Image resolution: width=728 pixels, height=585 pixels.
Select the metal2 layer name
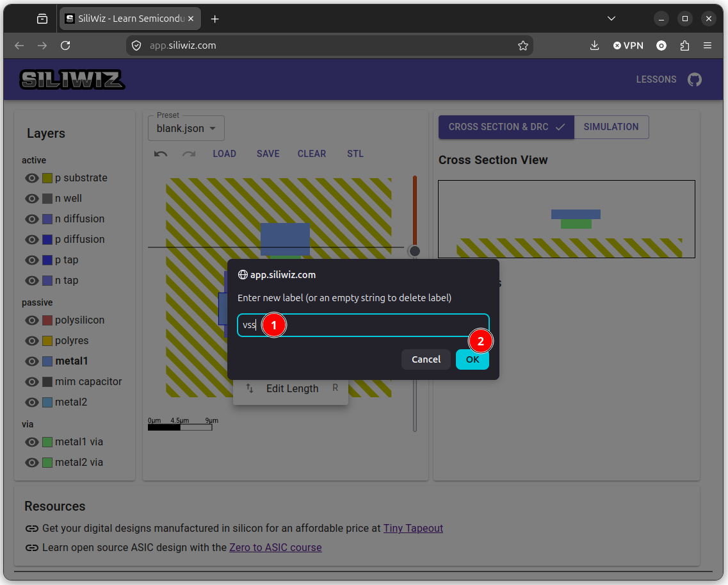pyautogui.click(x=71, y=402)
